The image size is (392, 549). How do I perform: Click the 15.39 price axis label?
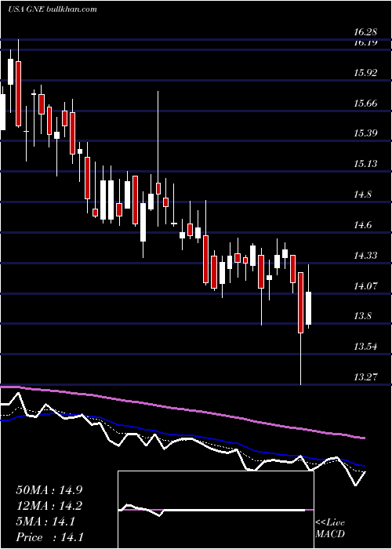click(x=365, y=133)
